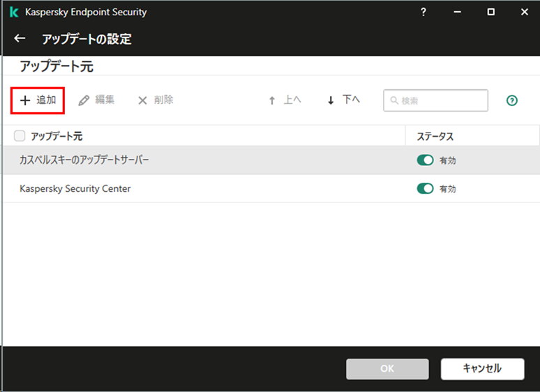Click the 下へ move down button

pyautogui.click(x=343, y=100)
